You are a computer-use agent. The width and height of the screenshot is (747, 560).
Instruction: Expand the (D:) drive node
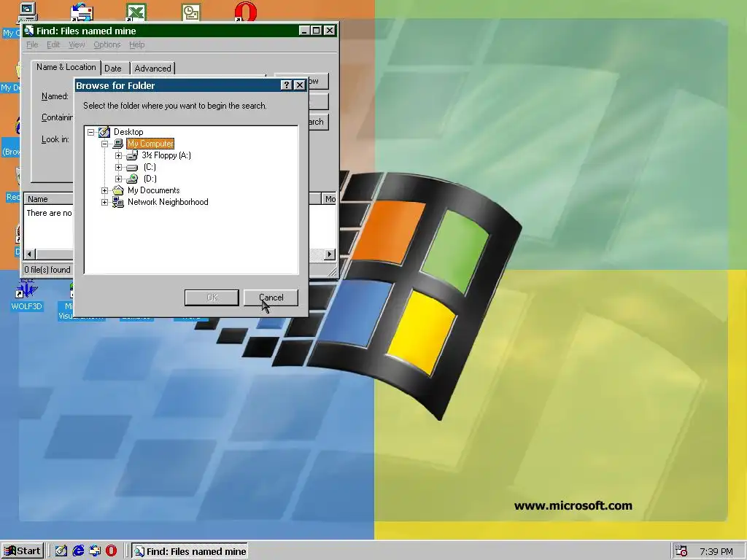coord(118,179)
